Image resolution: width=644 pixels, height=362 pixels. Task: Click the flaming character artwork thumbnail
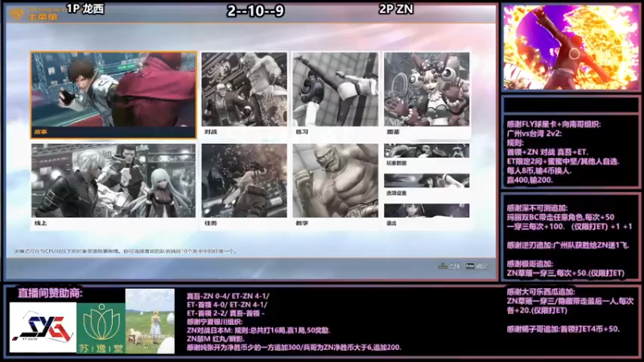point(572,47)
